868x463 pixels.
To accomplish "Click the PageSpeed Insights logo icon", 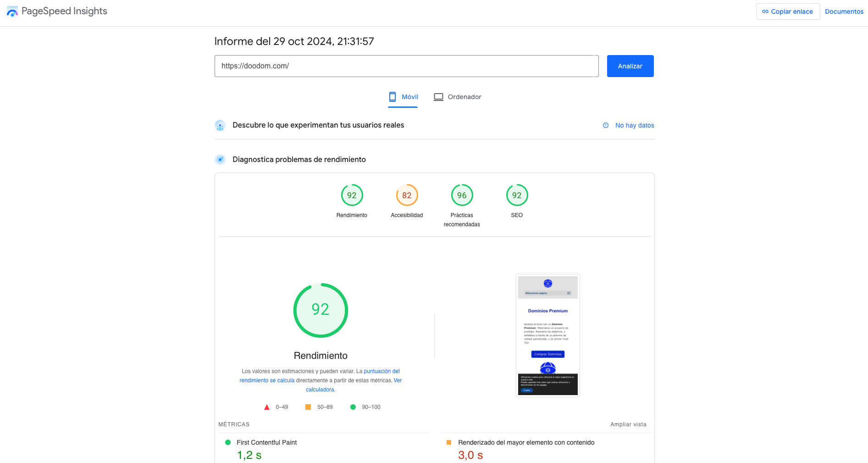I will (12, 11).
